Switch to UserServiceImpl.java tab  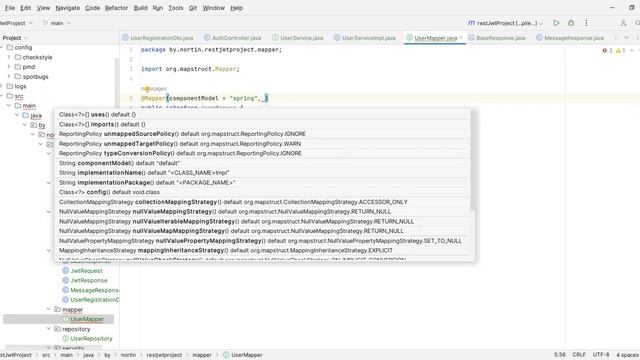[x=364, y=38]
